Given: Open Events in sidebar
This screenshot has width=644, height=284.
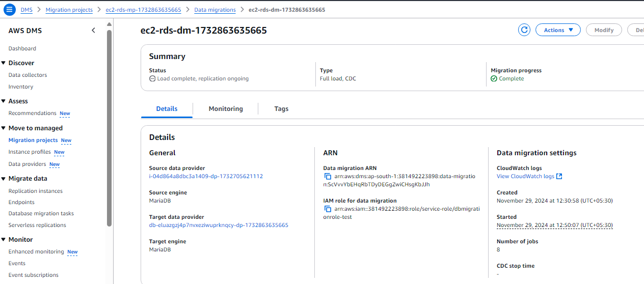Looking at the screenshot, I should pyautogui.click(x=17, y=263).
